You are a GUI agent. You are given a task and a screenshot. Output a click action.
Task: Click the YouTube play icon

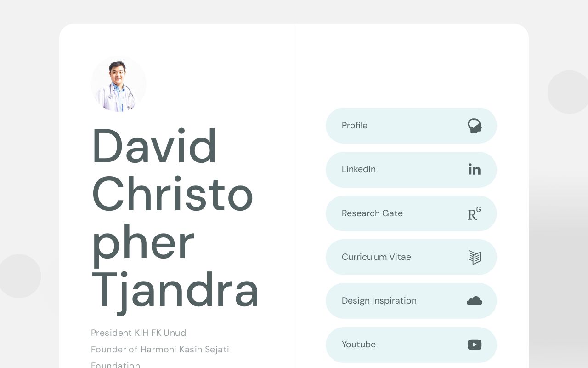(475, 345)
